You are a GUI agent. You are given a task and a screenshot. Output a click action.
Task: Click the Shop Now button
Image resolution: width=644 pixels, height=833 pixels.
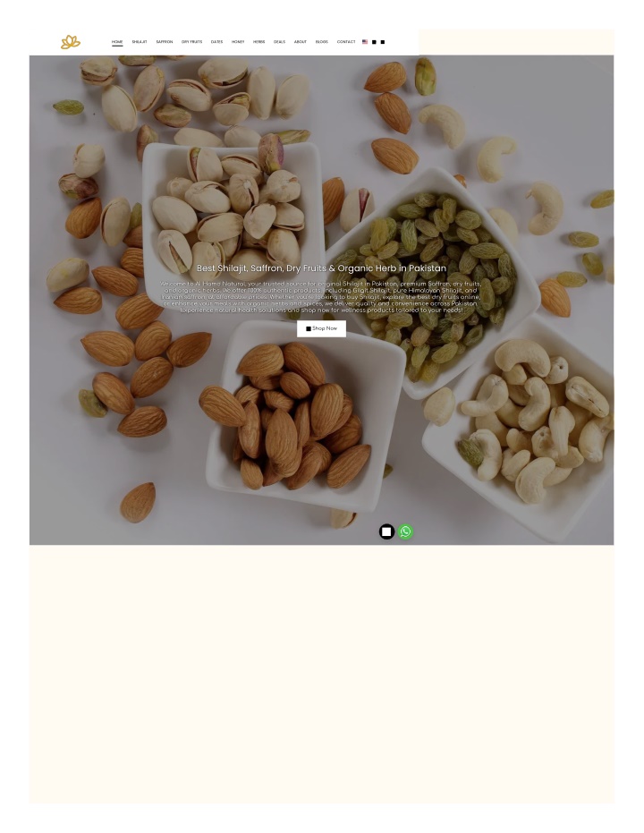321,328
